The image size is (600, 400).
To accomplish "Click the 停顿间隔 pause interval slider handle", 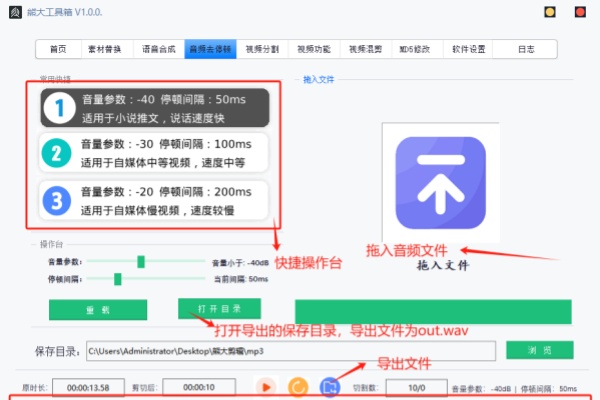I will (x=117, y=279).
